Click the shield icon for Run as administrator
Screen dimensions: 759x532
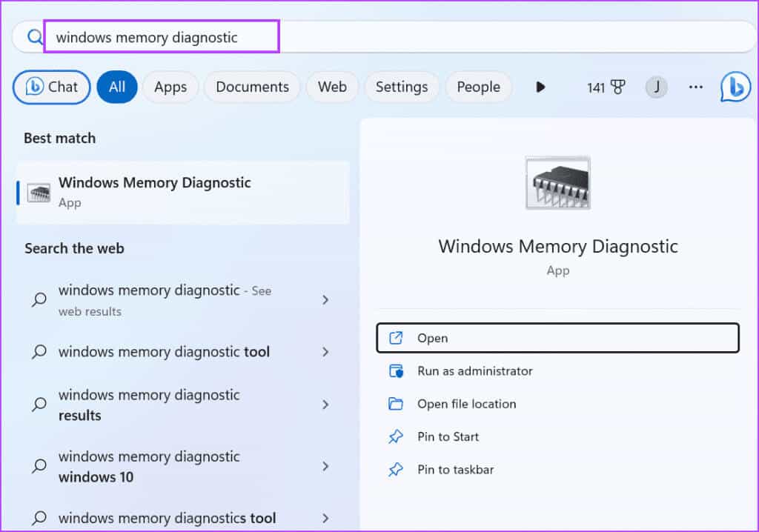pyautogui.click(x=396, y=370)
